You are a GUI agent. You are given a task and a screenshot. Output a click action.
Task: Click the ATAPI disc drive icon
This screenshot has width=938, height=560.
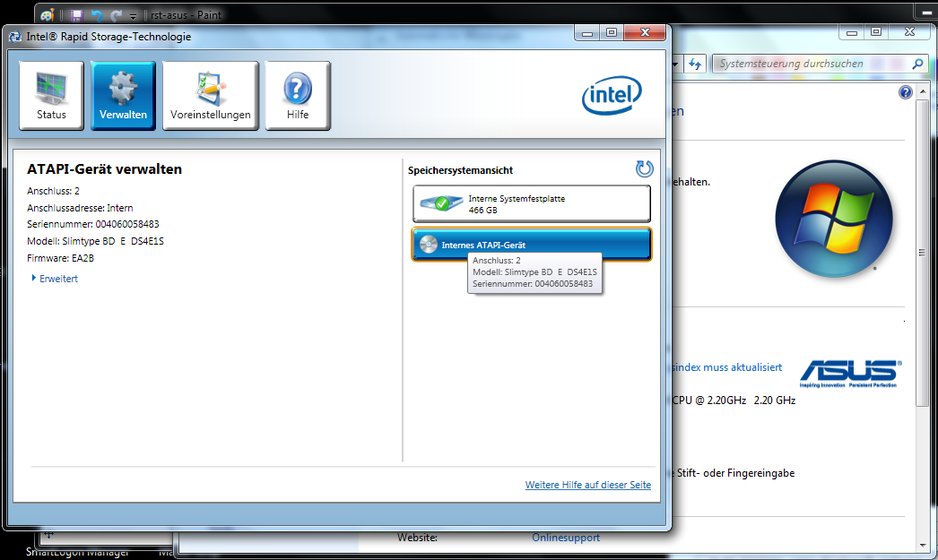429,245
